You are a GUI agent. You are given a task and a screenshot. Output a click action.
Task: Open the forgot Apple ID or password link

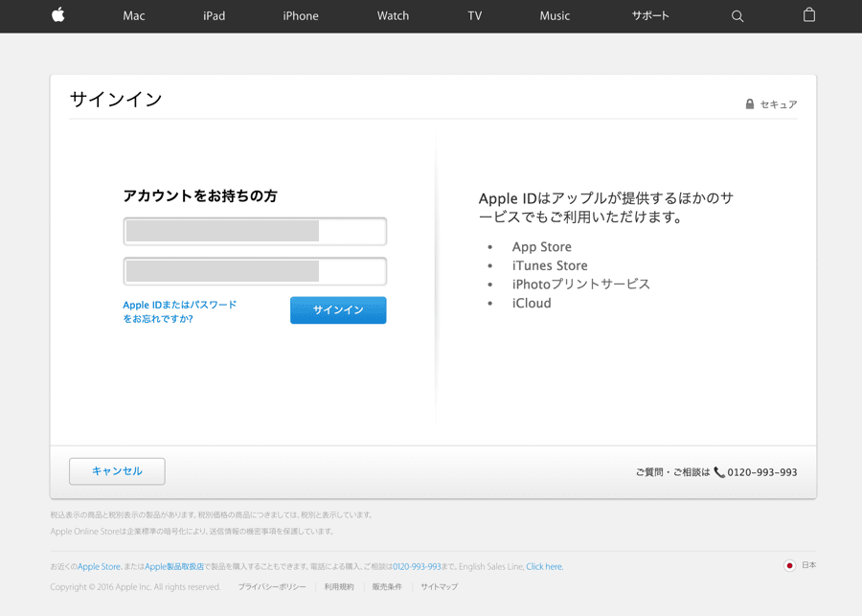(179, 311)
